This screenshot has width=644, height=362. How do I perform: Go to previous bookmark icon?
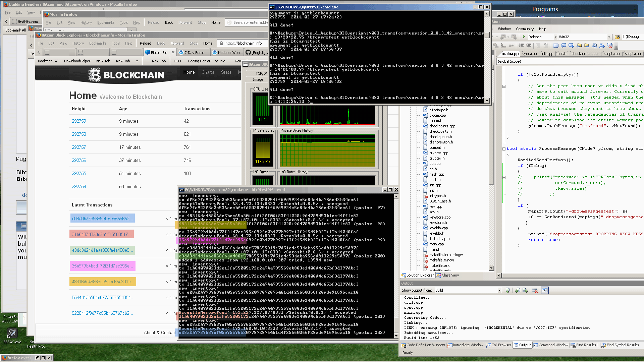click(x=563, y=46)
